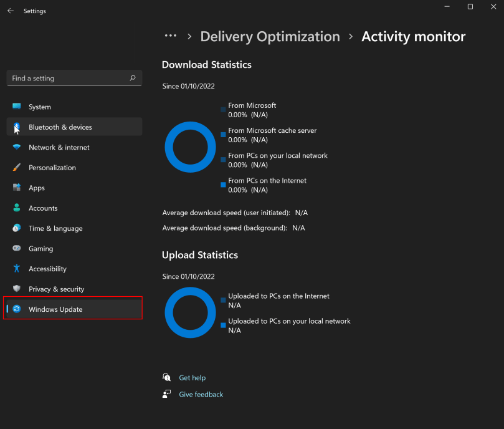
Task: Click the Accounts person icon
Action: 17,208
